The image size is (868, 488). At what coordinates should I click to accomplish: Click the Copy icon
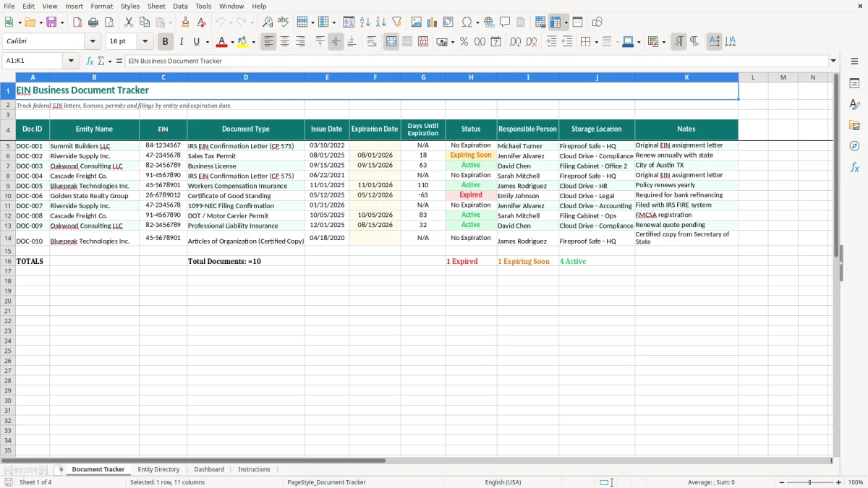point(145,22)
